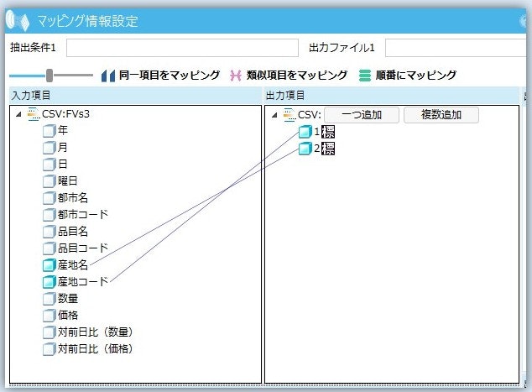This screenshot has width=532, height=392.
Task: Click the 出力項目 panel header
Action: point(392,96)
